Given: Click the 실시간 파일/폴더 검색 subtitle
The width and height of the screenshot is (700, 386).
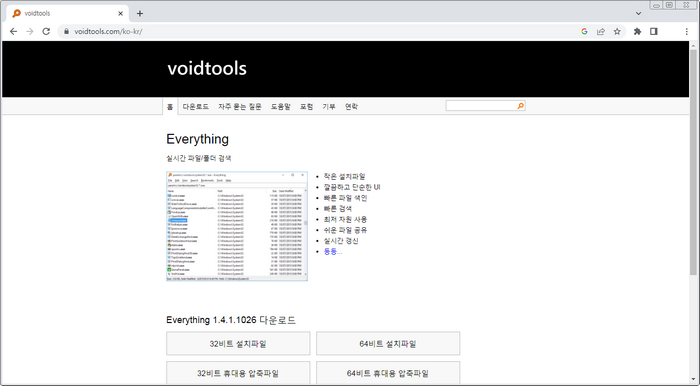Looking at the screenshot, I should (x=199, y=158).
